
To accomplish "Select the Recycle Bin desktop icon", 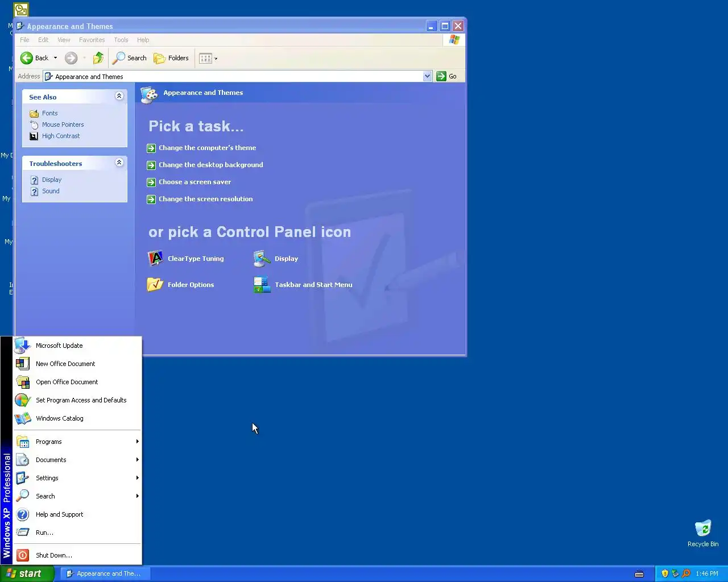I will 703,533.
